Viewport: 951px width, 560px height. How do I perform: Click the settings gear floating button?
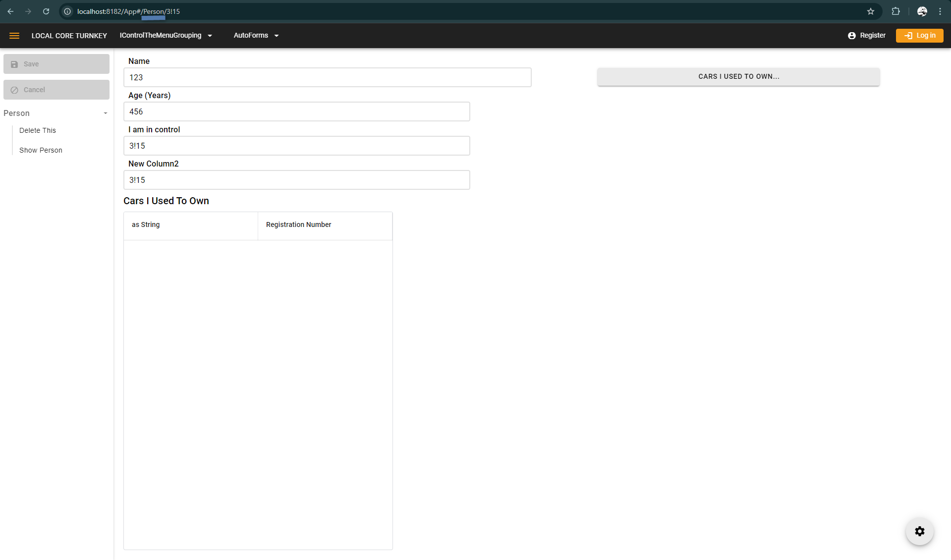tap(919, 531)
